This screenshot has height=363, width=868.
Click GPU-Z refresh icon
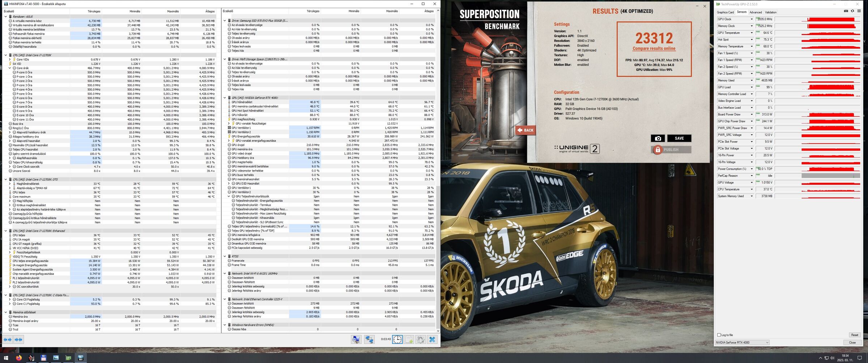click(852, 11)
